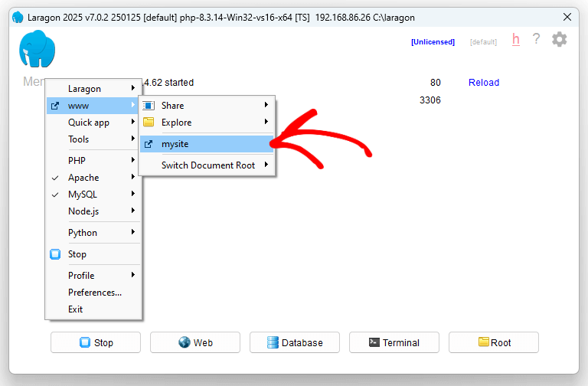Click the Web button
This screenshot has width=588, height=386.
[195, 342]
